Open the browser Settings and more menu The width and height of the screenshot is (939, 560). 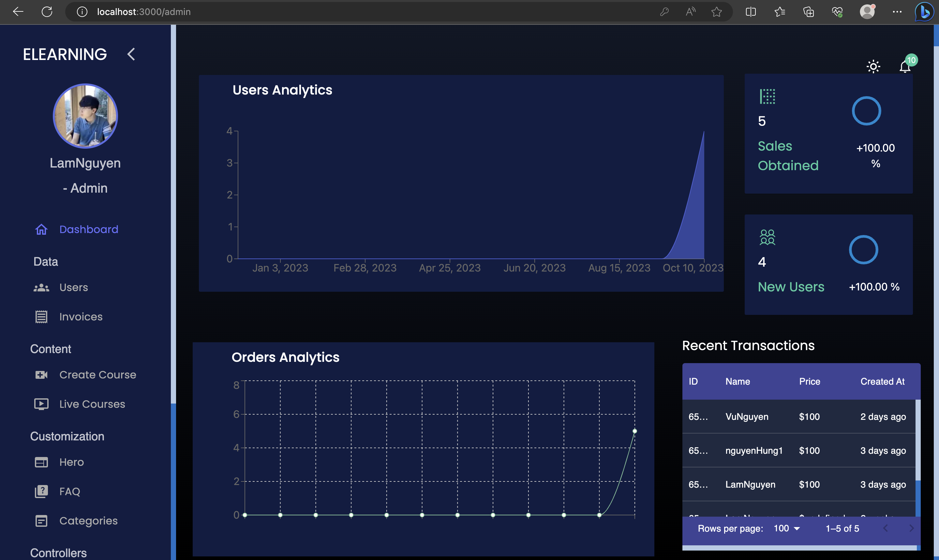pyautogui.click(x=897, y=12)
